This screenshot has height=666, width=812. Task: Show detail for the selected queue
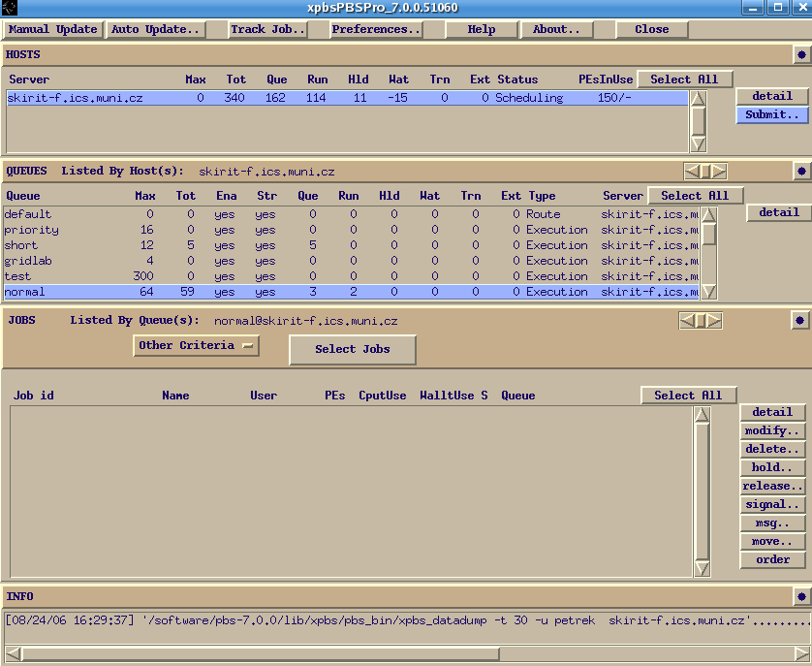[779, 212]
